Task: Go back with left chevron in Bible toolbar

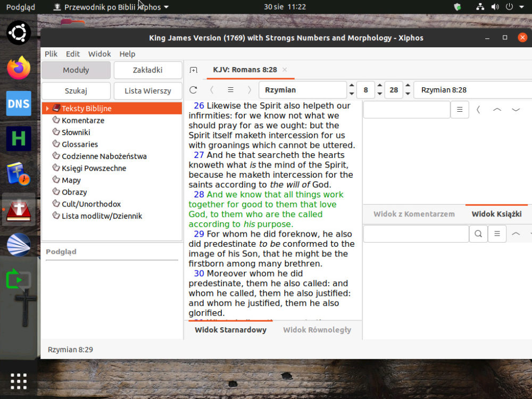Action: [212, 90]
